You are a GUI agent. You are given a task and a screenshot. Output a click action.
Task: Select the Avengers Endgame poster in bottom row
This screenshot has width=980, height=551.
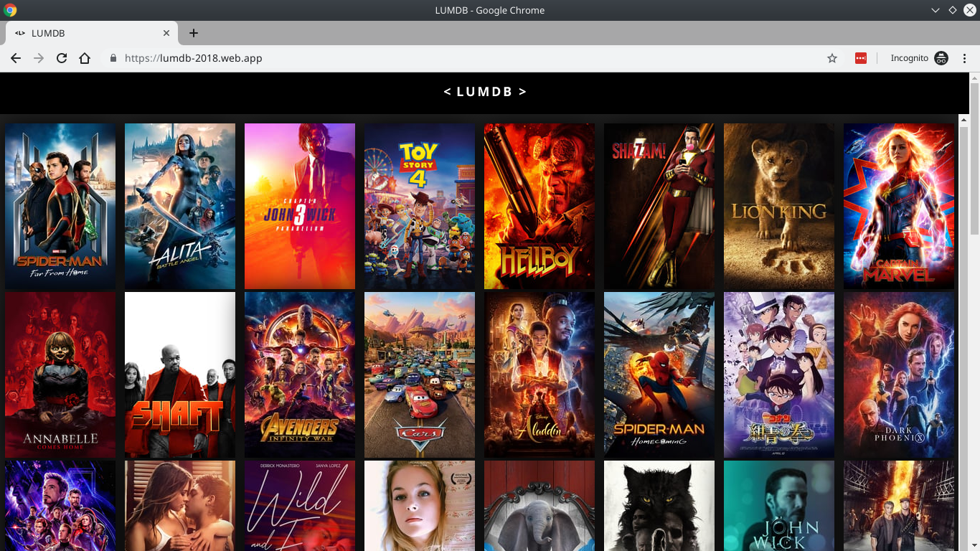[60, 506]
